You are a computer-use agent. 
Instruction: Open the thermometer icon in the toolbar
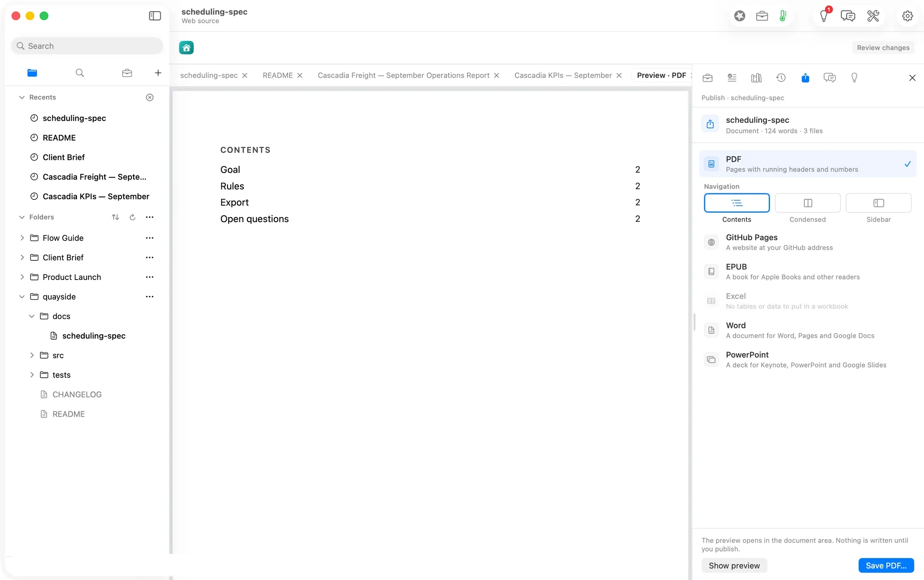783,16
